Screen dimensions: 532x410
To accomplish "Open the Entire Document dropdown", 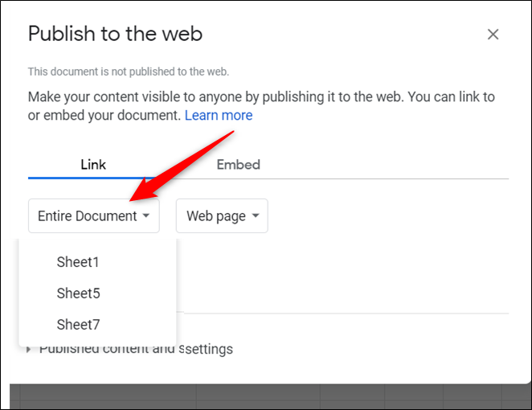I will (x=93, y=216).
